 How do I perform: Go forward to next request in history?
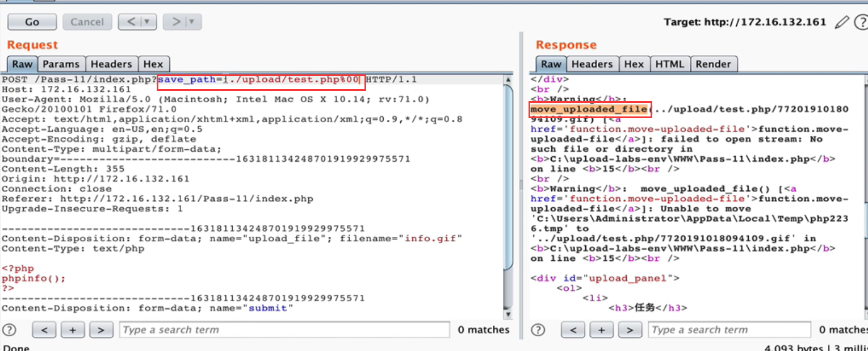tap(176, 22)
